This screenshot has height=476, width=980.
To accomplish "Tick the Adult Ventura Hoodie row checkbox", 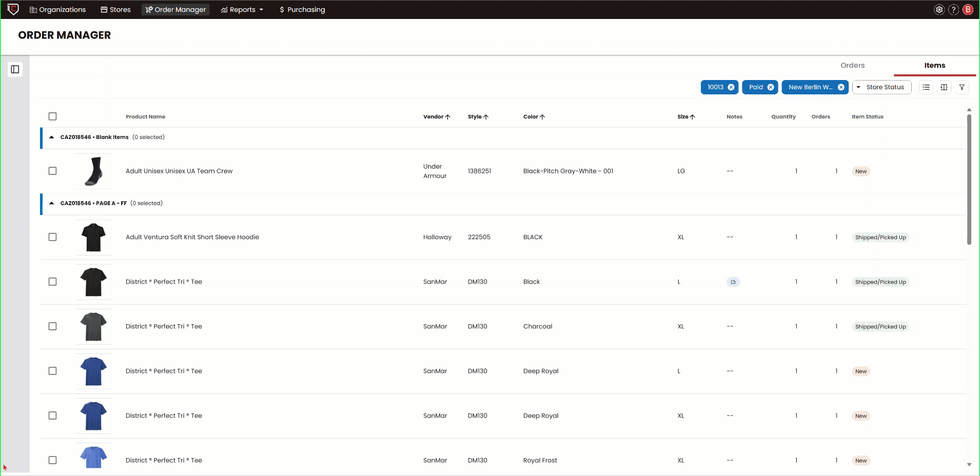I will [52, 237].
